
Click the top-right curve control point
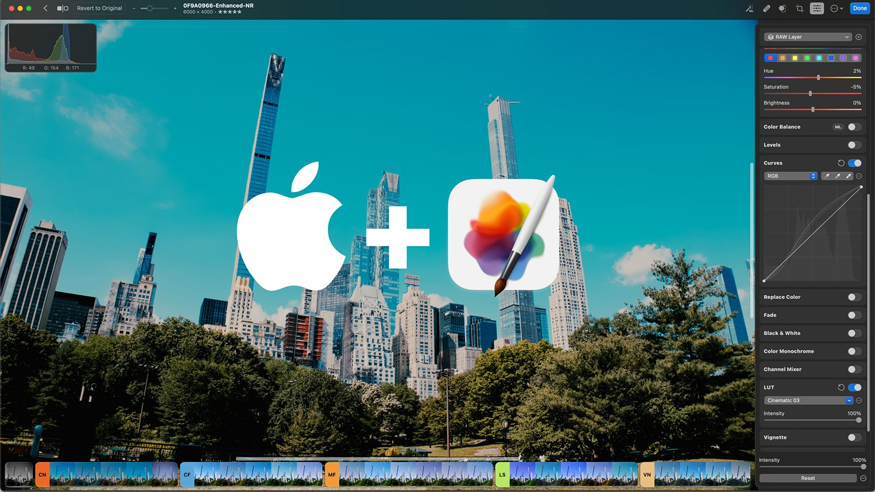point(861,187)
